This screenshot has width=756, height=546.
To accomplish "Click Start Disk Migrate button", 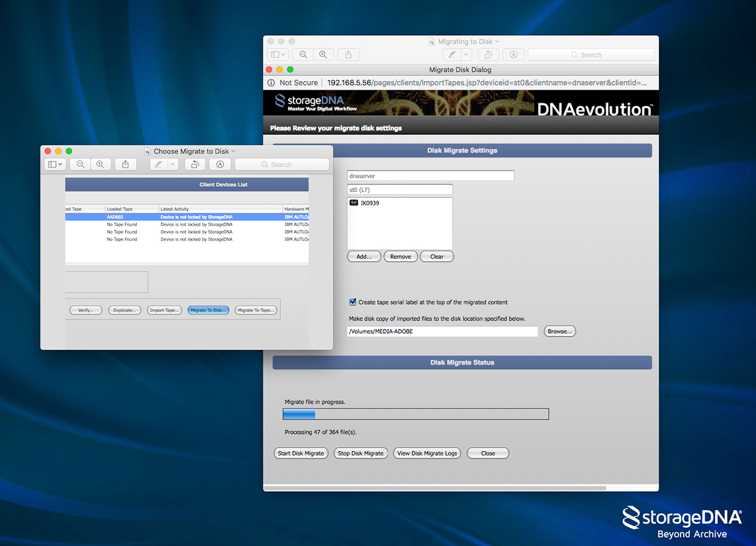I will point(301,453).
